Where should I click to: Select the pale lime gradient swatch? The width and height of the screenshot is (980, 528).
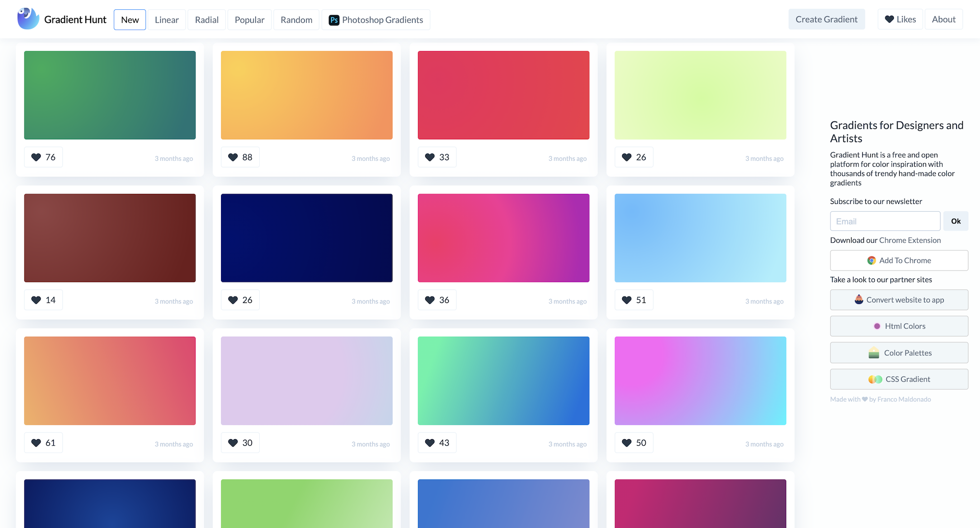701,95
